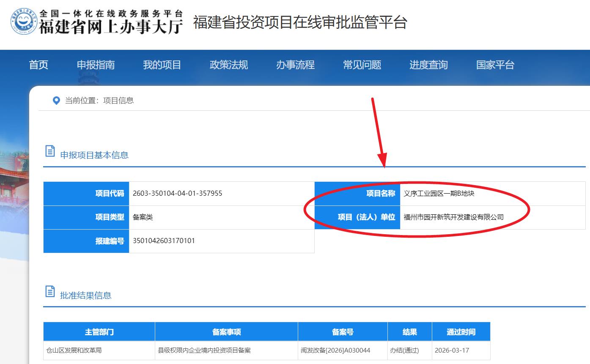Open the 办事流程 menu entry

click(295, 65)
